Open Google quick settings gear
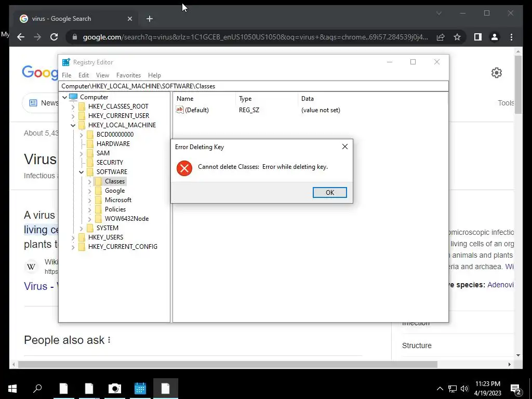Image resolution: width=532 pixels, height=399 pixels. tap(496, 73)
